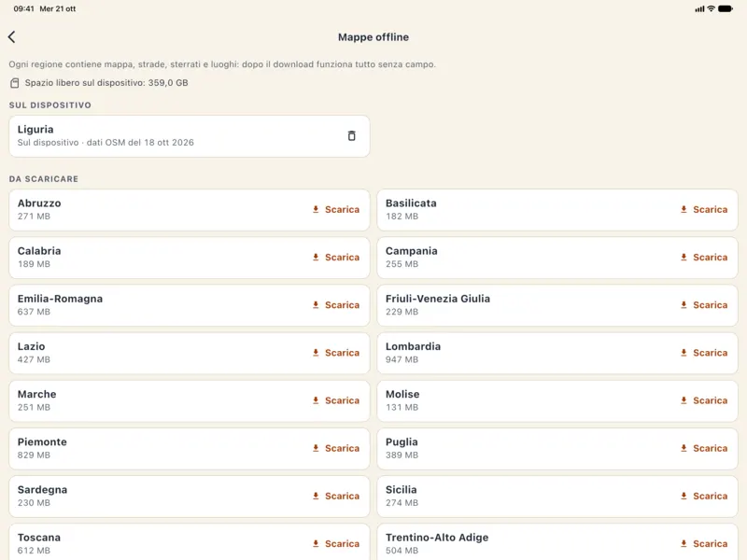This screenshot has width=747, height=560.
Task: Click the free space value 359,0 GB
Action: [168, 83]
